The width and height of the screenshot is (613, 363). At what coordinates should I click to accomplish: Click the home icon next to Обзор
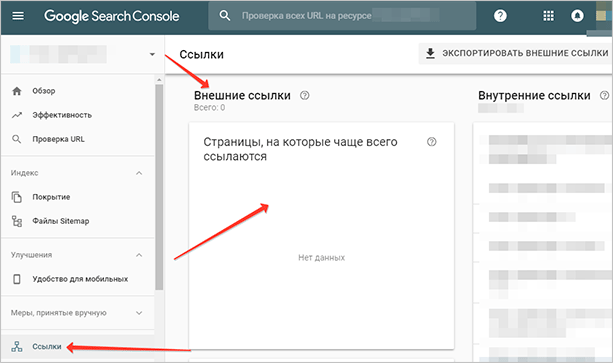(17, 91)
